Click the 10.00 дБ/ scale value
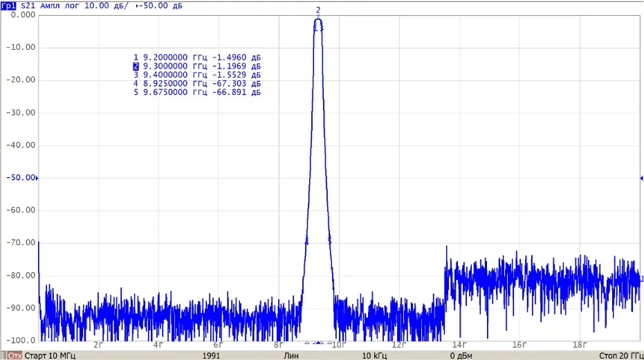 pos(107,6)
